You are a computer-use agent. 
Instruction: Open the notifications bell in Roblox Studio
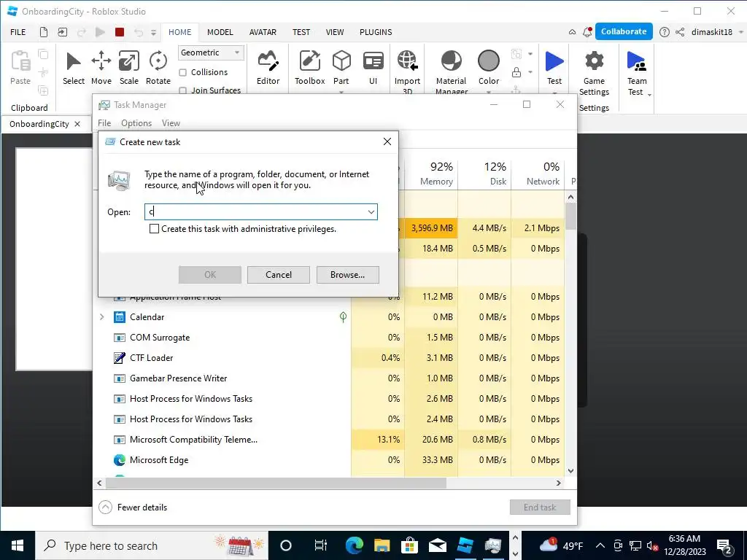[x=587, y=32]
